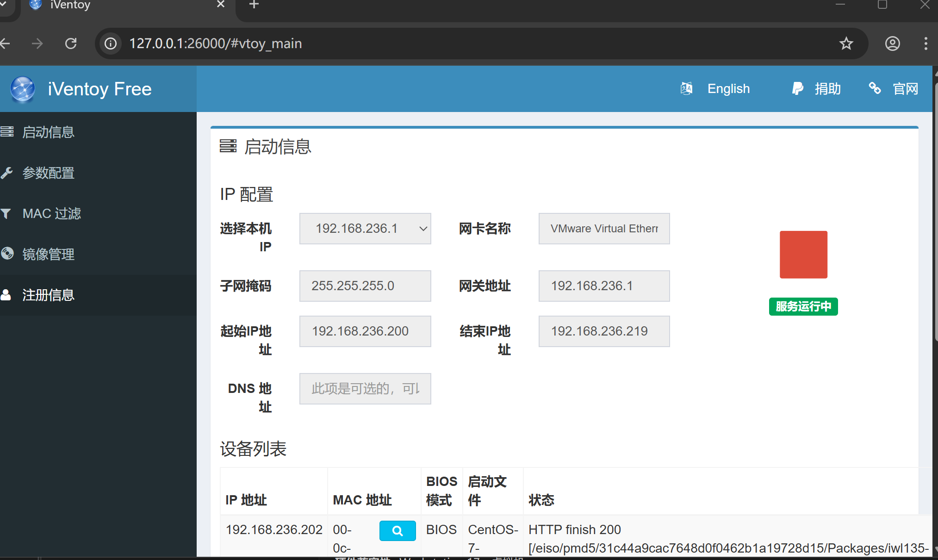Click the language translate icon beside English

coord(686,88)
